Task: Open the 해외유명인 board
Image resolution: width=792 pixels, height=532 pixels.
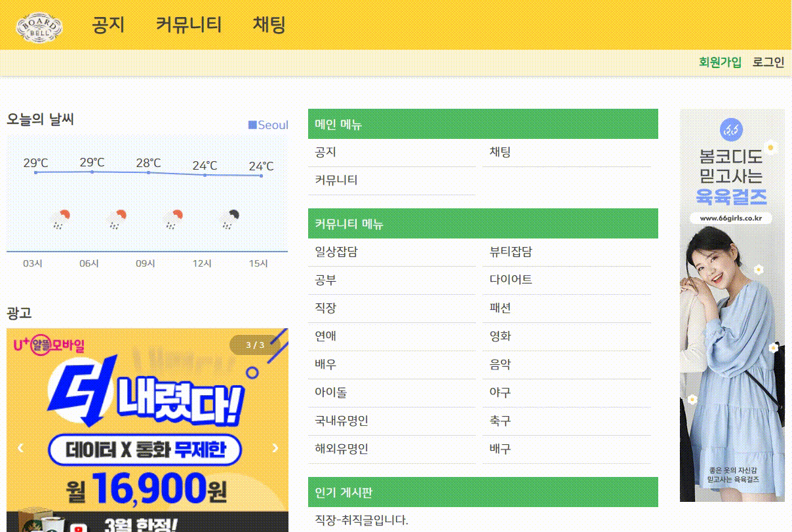Action: (x=391, y=449)
